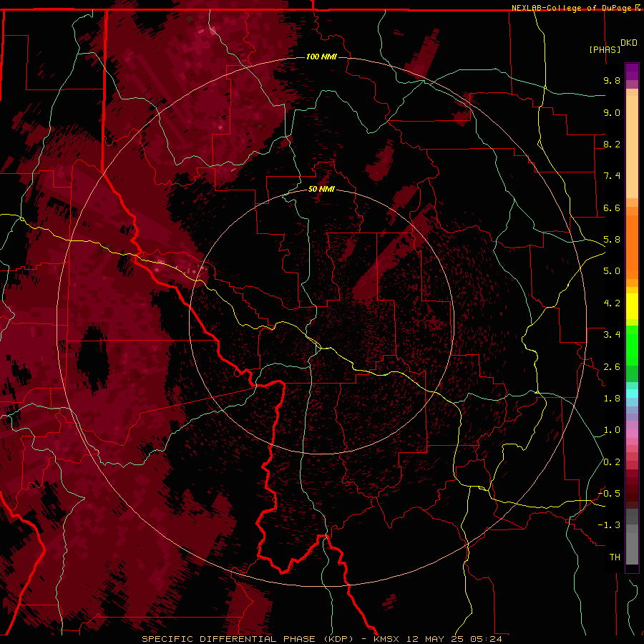The height and width of the screenshot is (644, 644).
Task: Click the 2.6 value on the color scale
Action: pyautogui.click(x=612, y=367)
